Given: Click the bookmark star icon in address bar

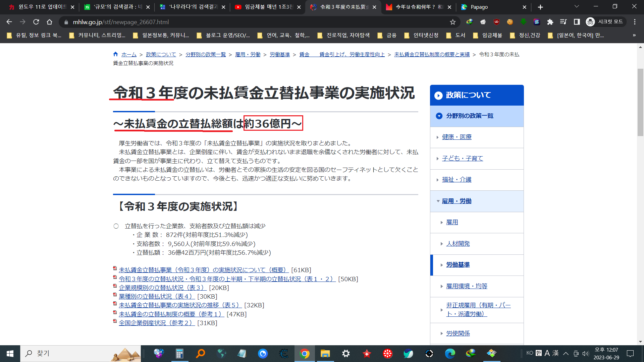Looking at the screenshot, I should point(452,22).
